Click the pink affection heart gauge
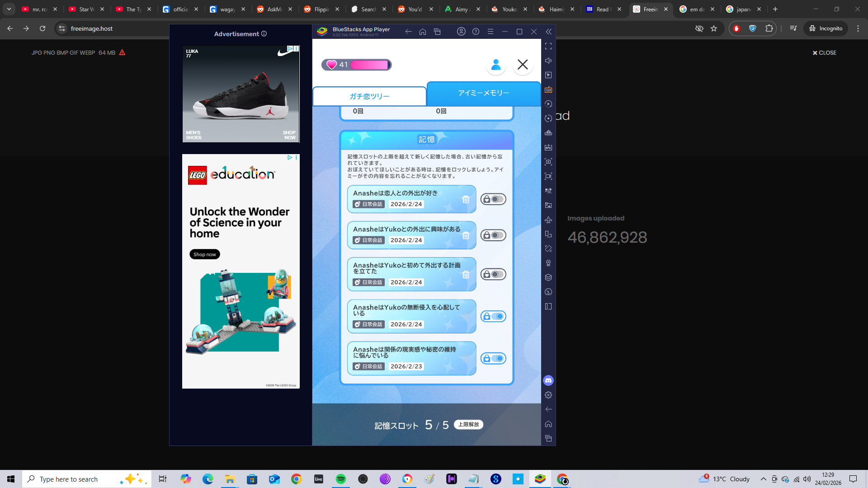This screenshot has height=488, width=868. click(x=356, y=65)
